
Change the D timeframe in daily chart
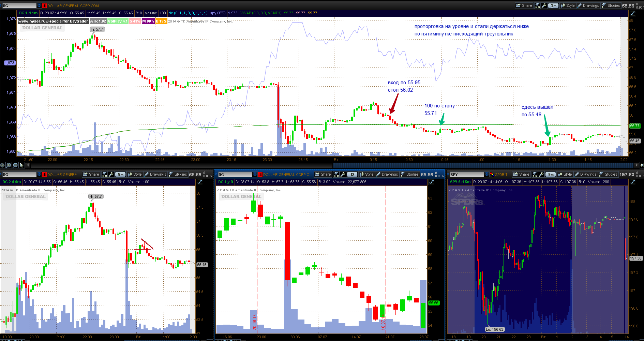click(352, 174)
